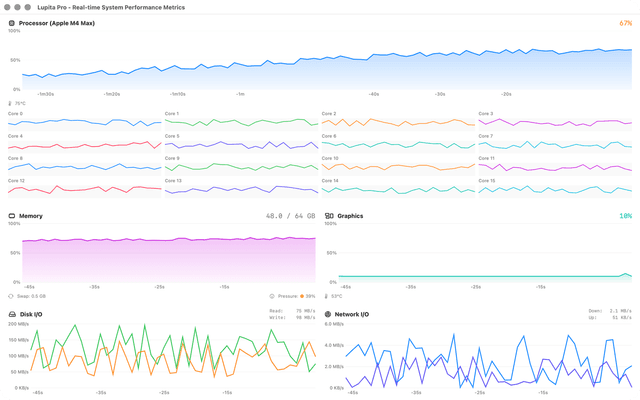
Task: Click the Network I/O heading
Action: (352, 314)
